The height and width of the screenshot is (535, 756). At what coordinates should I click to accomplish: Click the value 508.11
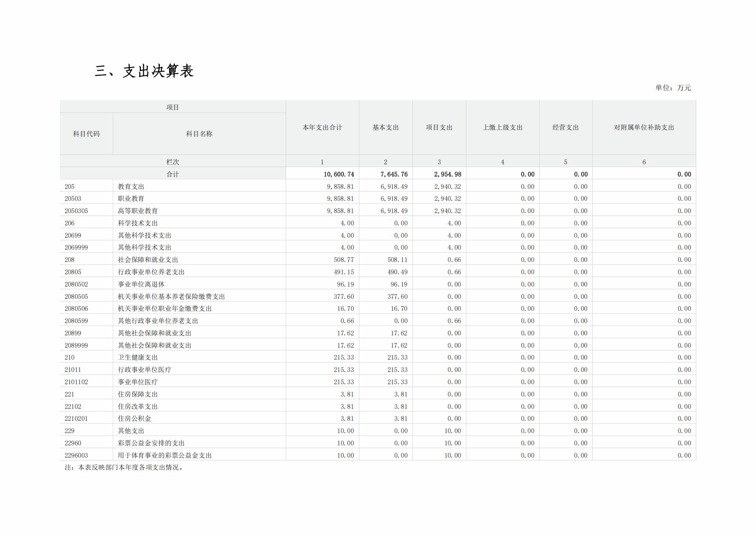pos(397,260)
